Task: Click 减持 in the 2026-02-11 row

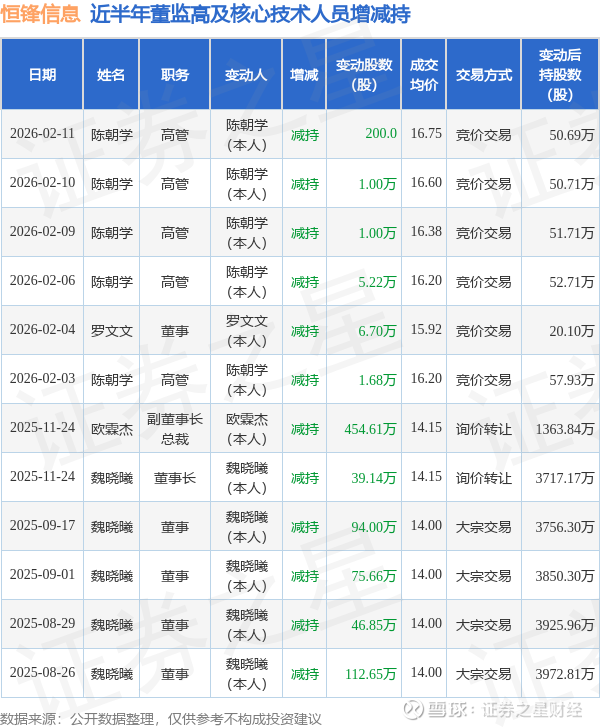Action: (x=305, y=135)
